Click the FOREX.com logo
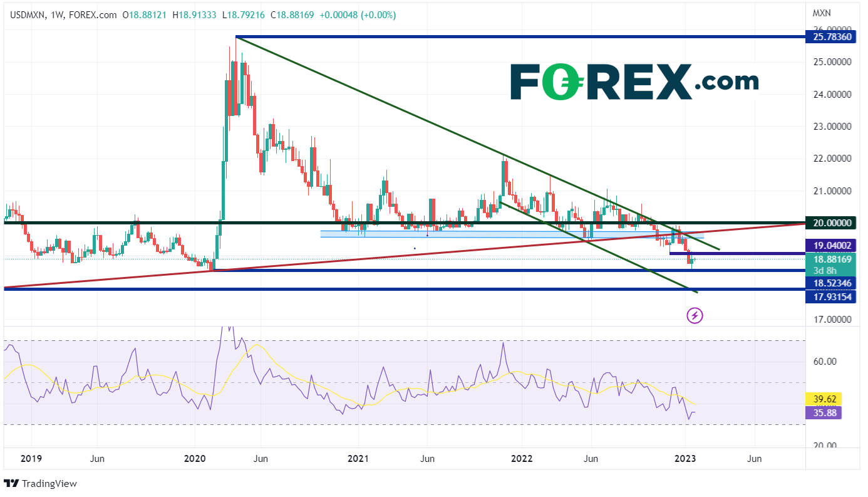 tap(634, 81)
